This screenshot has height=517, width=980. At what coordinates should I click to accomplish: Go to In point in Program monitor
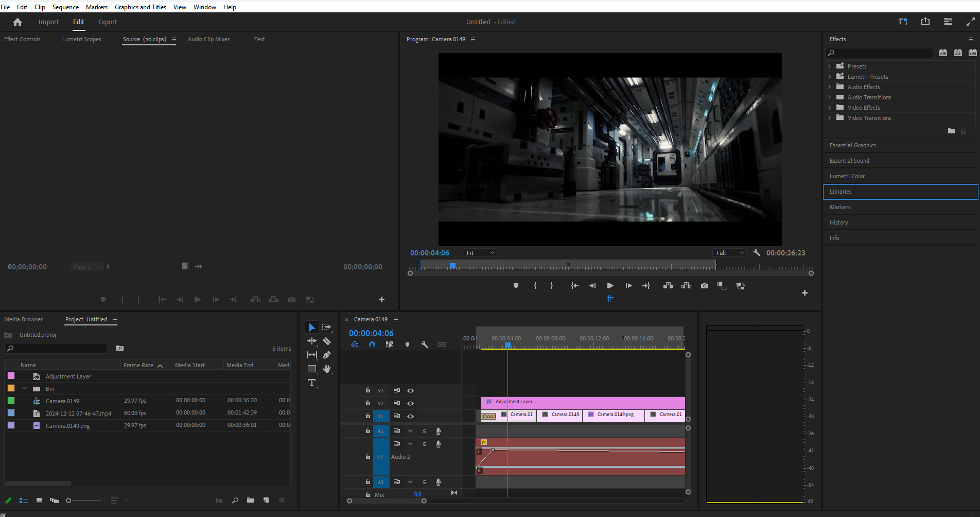coord(575,286)
